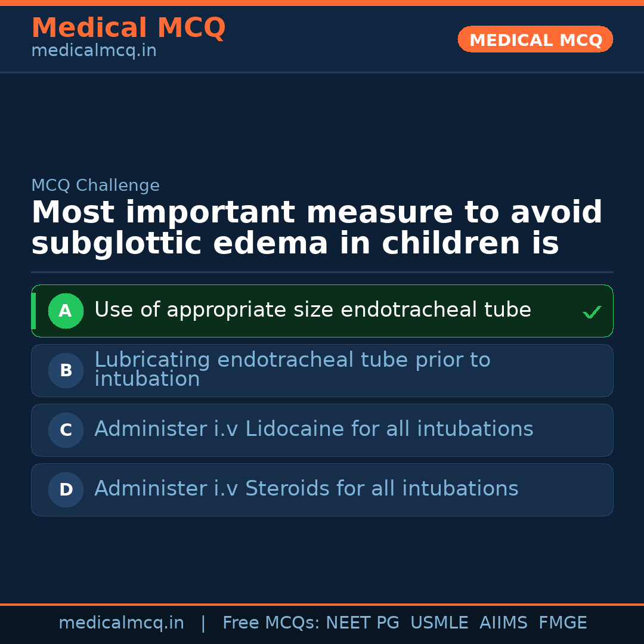Pick the D option circle

coord(66,490)
